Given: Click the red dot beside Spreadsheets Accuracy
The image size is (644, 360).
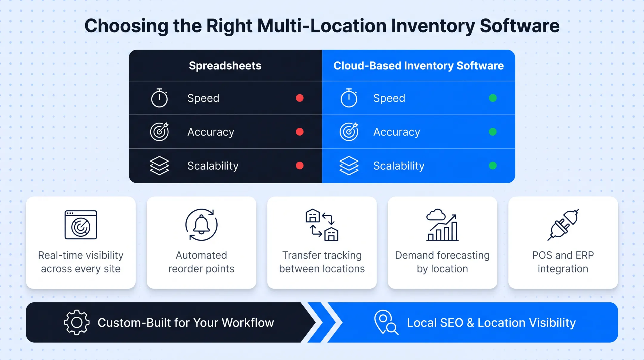Looking at the screenshot, I should [x=300, y=132].
